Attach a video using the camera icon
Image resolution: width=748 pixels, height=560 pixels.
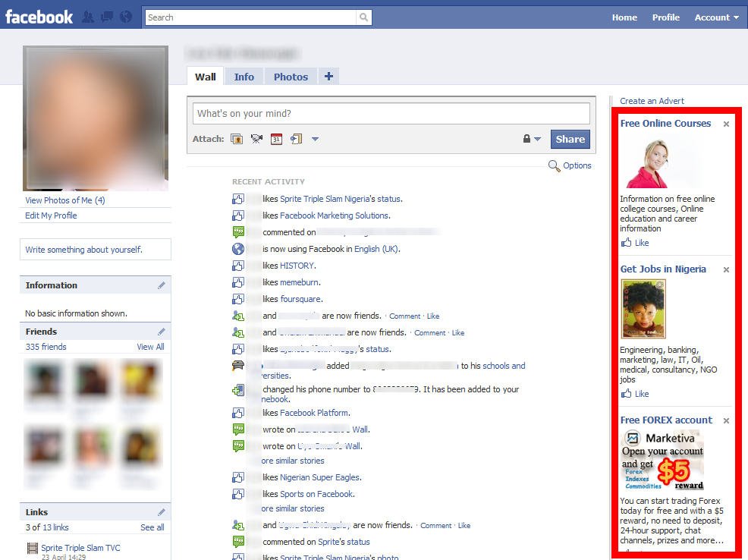pyautogui.click(x=256, y=139)
